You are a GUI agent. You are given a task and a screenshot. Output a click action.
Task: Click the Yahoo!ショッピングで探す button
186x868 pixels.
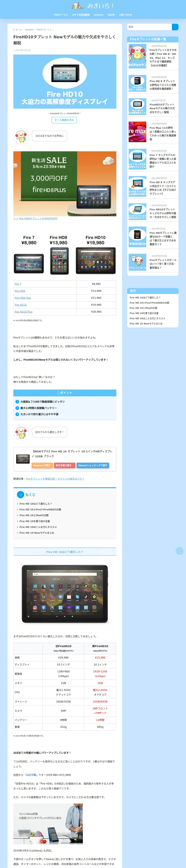tap(93, 465)
